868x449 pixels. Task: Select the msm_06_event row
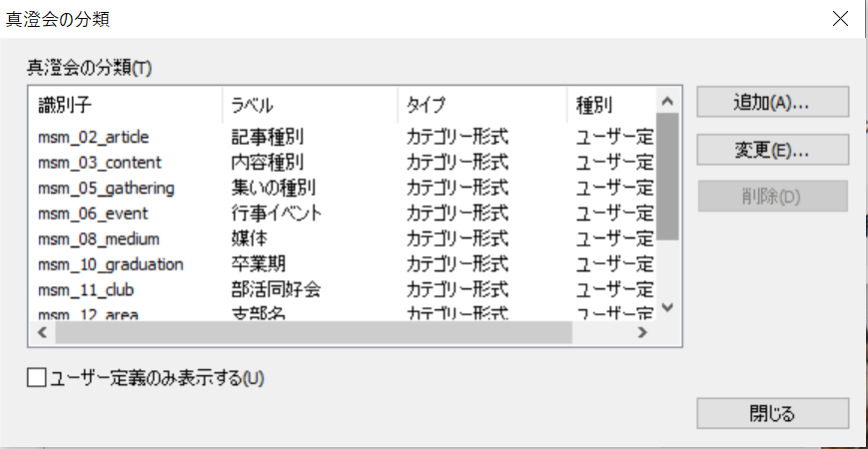pos(93,213)
